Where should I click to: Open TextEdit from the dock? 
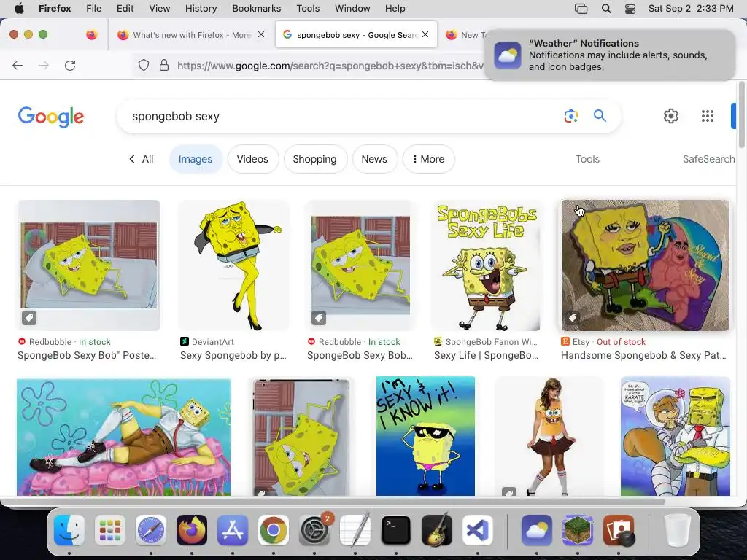pos(355,530)
